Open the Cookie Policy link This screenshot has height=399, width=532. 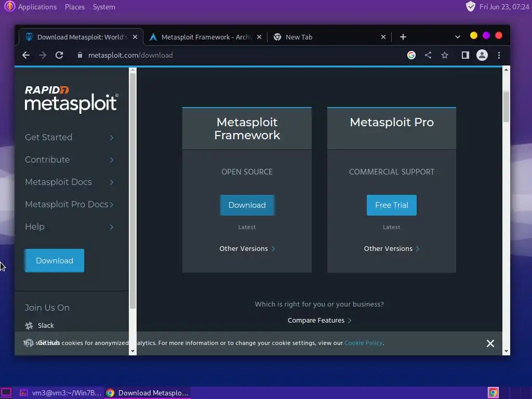(x=363, y=343)
